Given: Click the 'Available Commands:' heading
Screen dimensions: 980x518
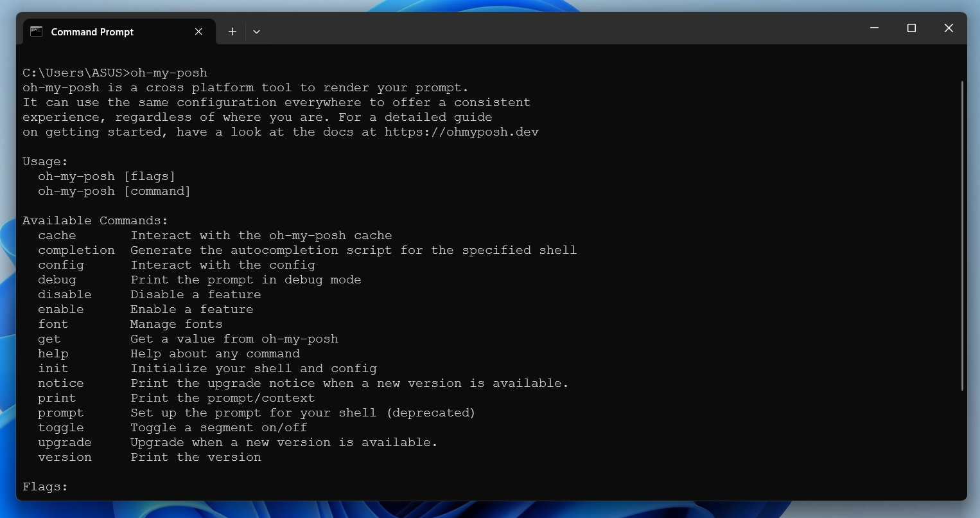Looking at the screenshot, I should [96, 221].
